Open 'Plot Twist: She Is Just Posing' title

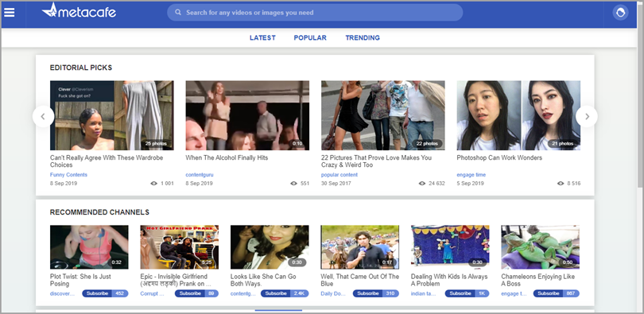click(x=80, y=281)
